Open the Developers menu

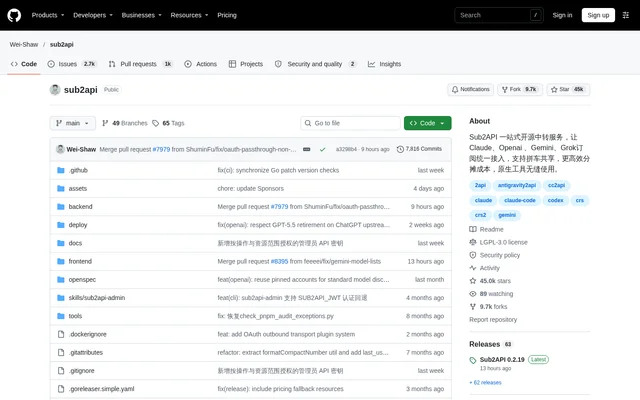click(93, 15)
